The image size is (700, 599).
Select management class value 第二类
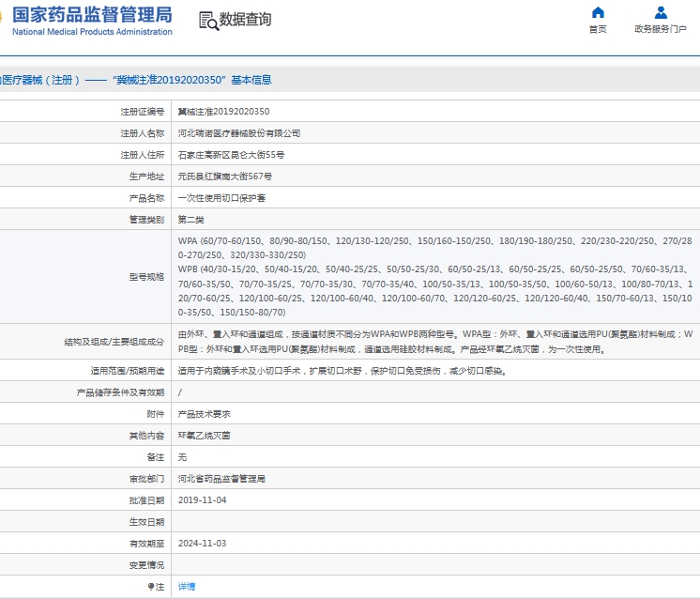pos(191,220)
